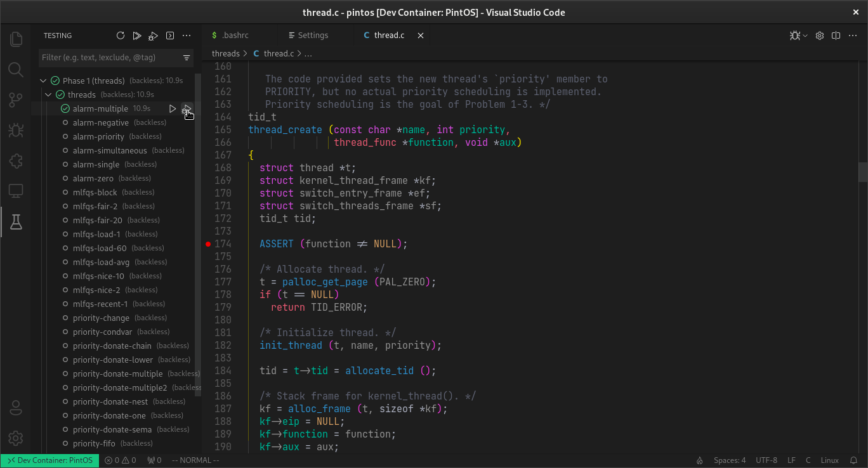Select the priority-donate-nest test
This screenshot has height=468, width=868.
coord(110,402)
